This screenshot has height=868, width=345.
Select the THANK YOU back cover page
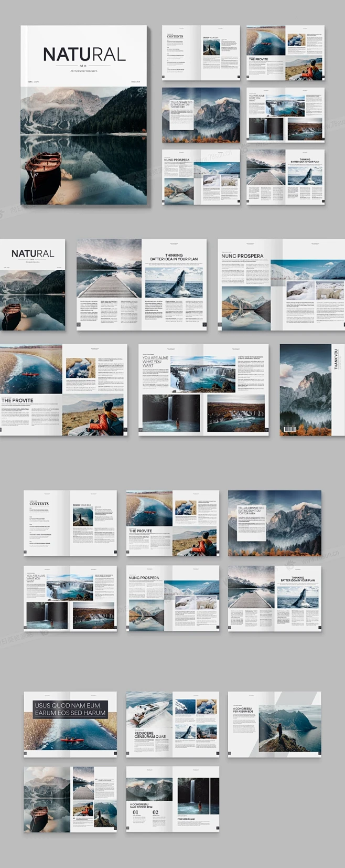[311, 390]
